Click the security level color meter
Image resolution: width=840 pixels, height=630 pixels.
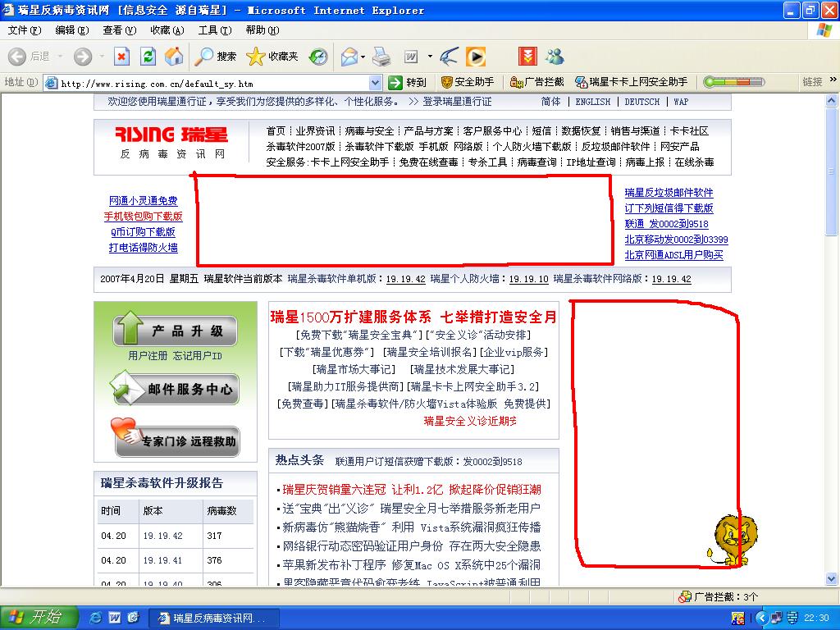734,82
